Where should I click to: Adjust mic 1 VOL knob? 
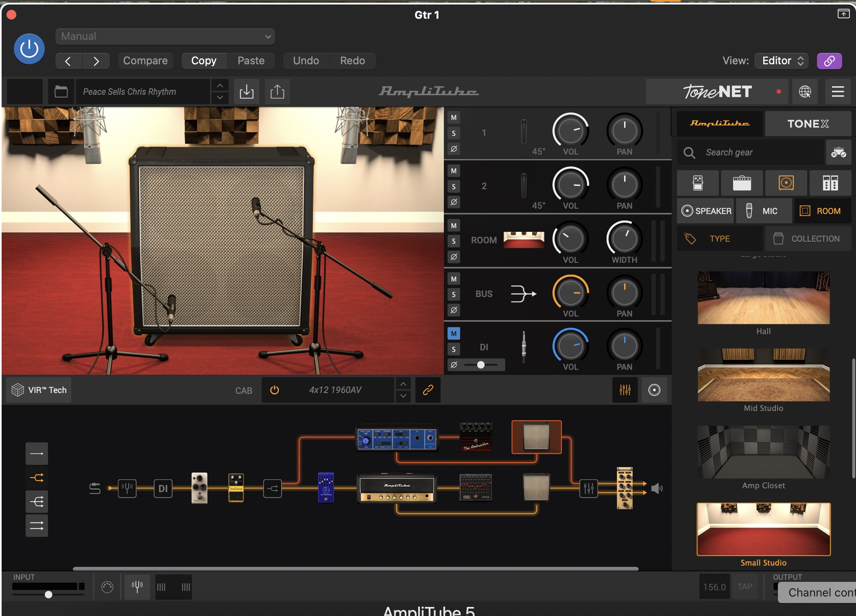[x=570, y=131]
